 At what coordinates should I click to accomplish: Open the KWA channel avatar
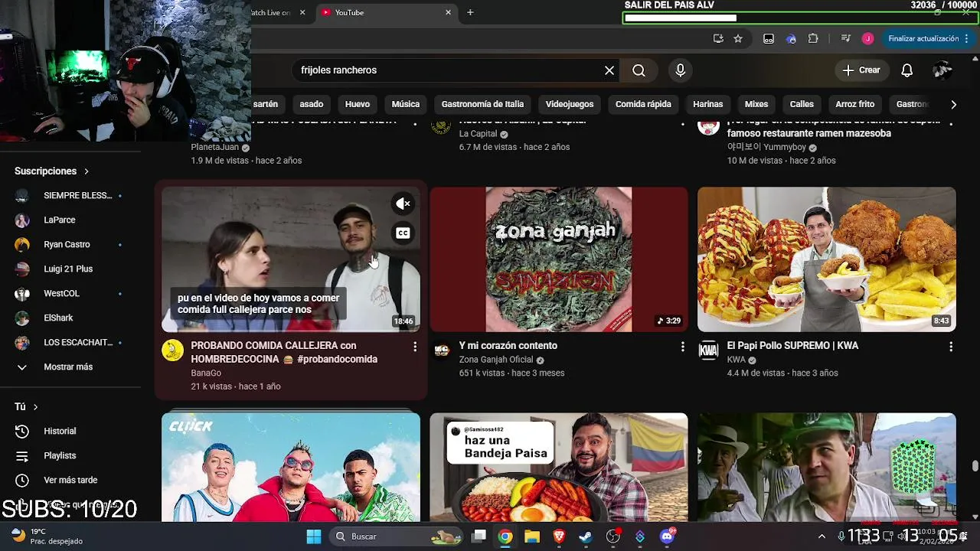point(708,350)
